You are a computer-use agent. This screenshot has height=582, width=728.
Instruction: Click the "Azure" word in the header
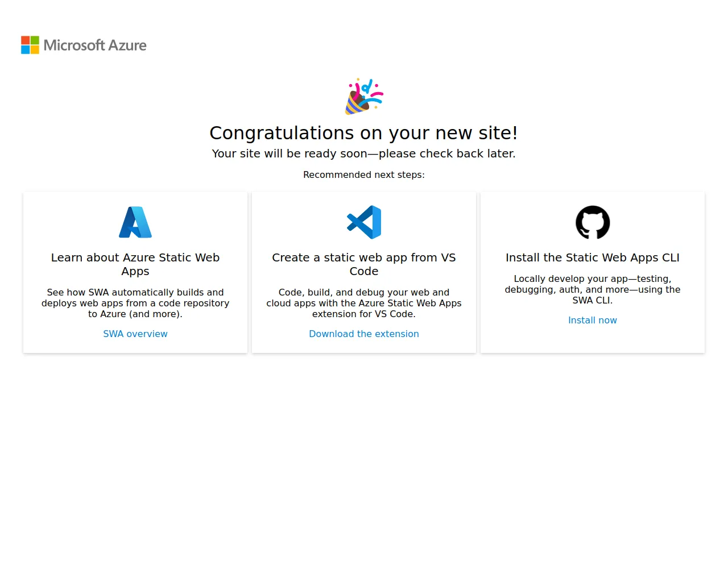click(x=127, y=45)
